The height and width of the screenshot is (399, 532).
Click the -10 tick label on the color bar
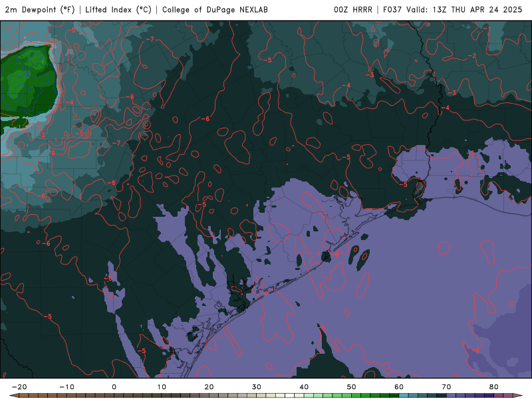66,387
